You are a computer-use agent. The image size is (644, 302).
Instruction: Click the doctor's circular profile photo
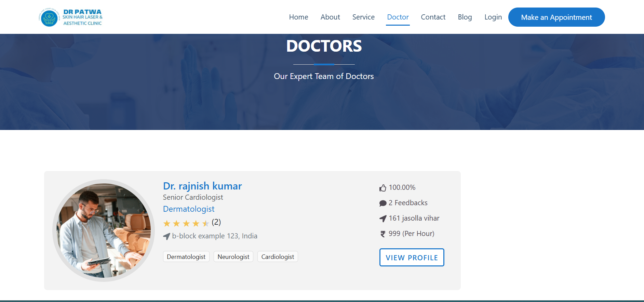click(104, 231)
